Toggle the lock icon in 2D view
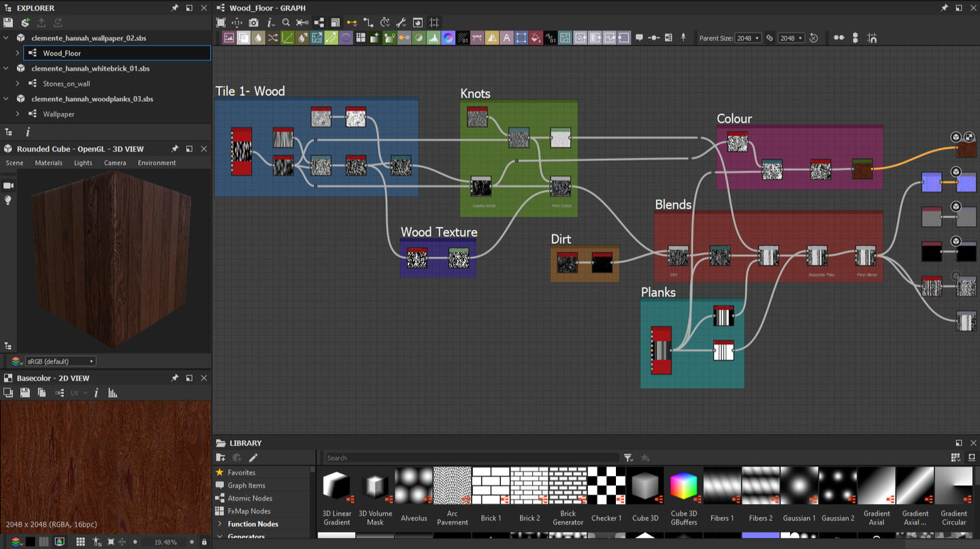Viewport: 980px width, 549px height. [203, 542]
